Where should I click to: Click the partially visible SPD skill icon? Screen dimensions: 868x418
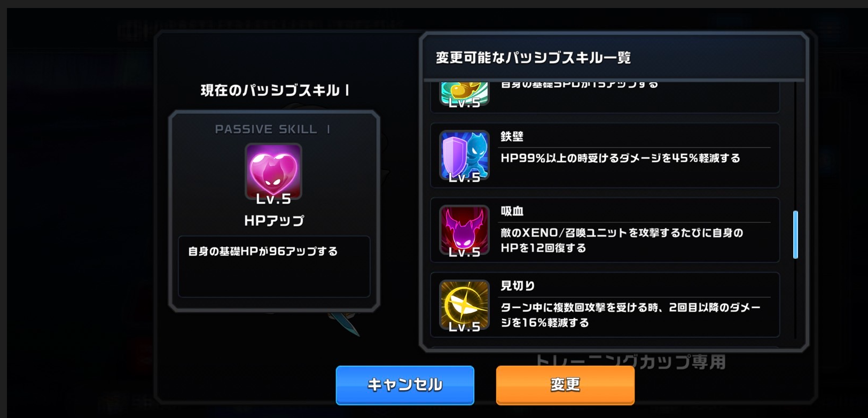(464, 94)
